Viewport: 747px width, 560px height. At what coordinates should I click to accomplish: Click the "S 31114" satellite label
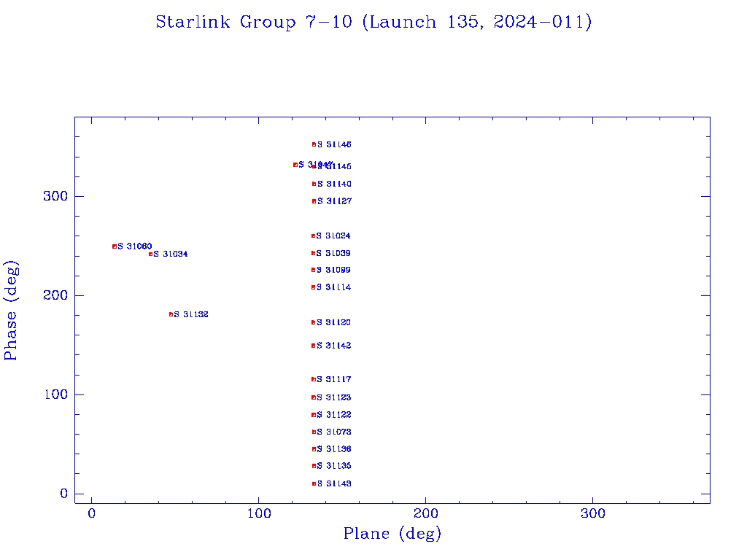coord(333,287)
